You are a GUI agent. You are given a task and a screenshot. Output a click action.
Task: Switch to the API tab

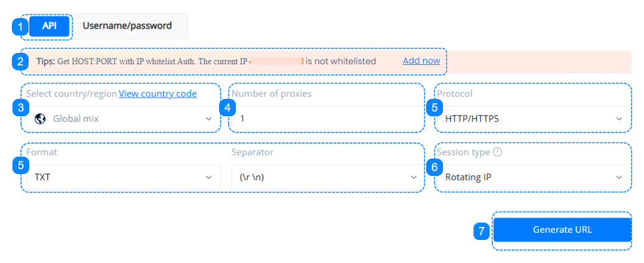[x=49, y=26]
